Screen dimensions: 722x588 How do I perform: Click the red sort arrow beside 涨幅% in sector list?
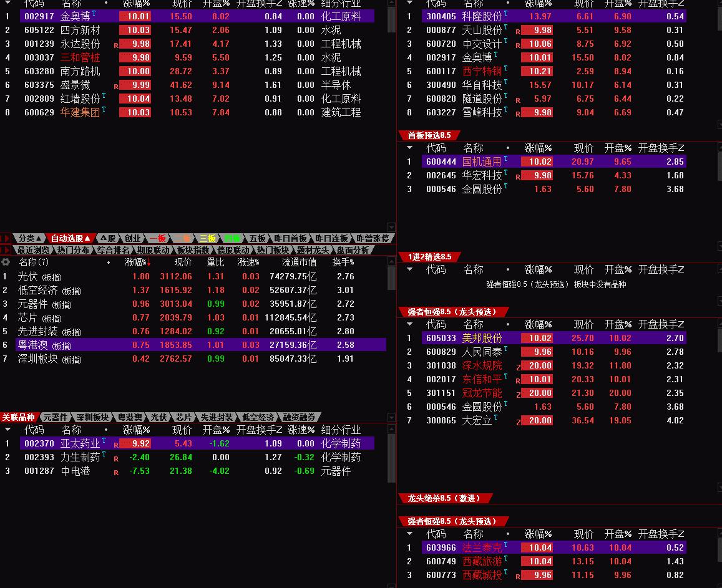click(x=149, y=263)
